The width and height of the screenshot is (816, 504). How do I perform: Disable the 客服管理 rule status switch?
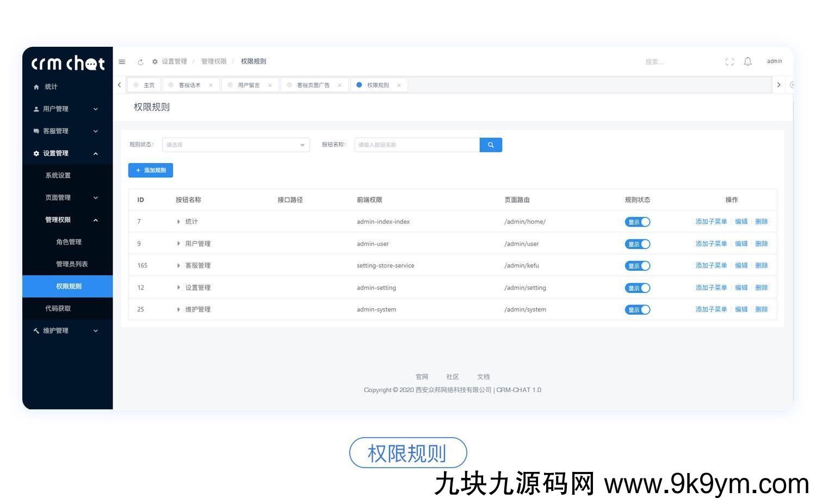[x=637, y=266]
